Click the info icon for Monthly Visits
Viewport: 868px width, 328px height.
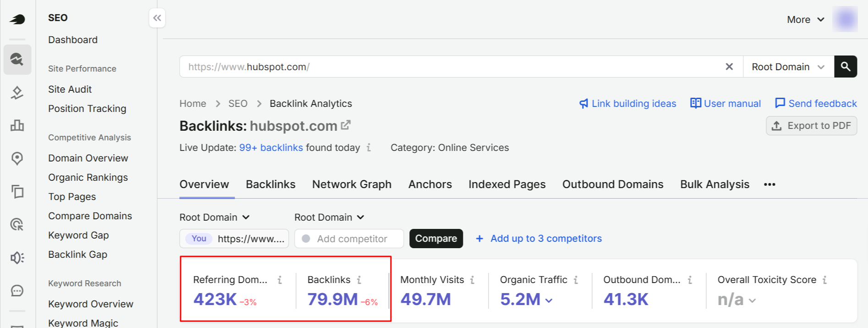pyautogui.click(x=472, y=280)
